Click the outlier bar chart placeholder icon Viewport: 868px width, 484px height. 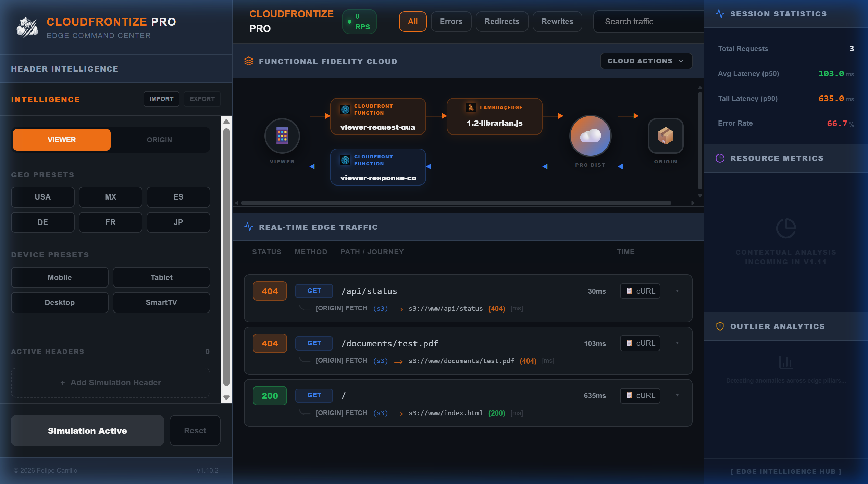pos(786,362)
